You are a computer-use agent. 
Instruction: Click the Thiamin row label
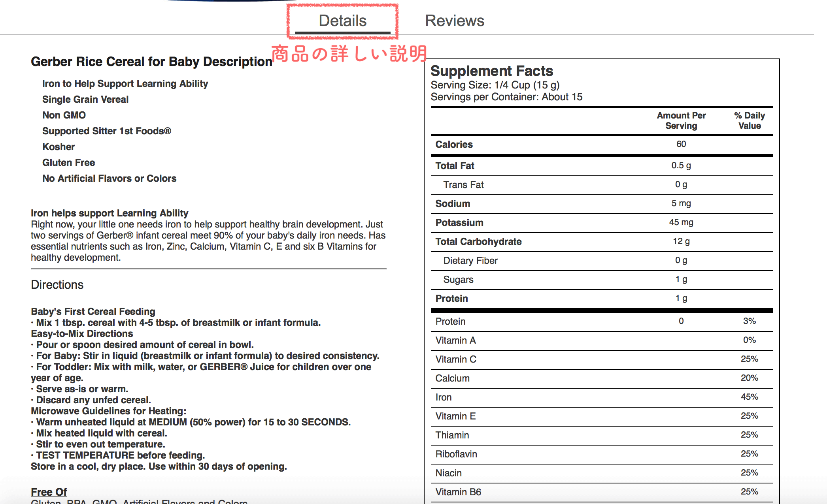pos(452,435)
